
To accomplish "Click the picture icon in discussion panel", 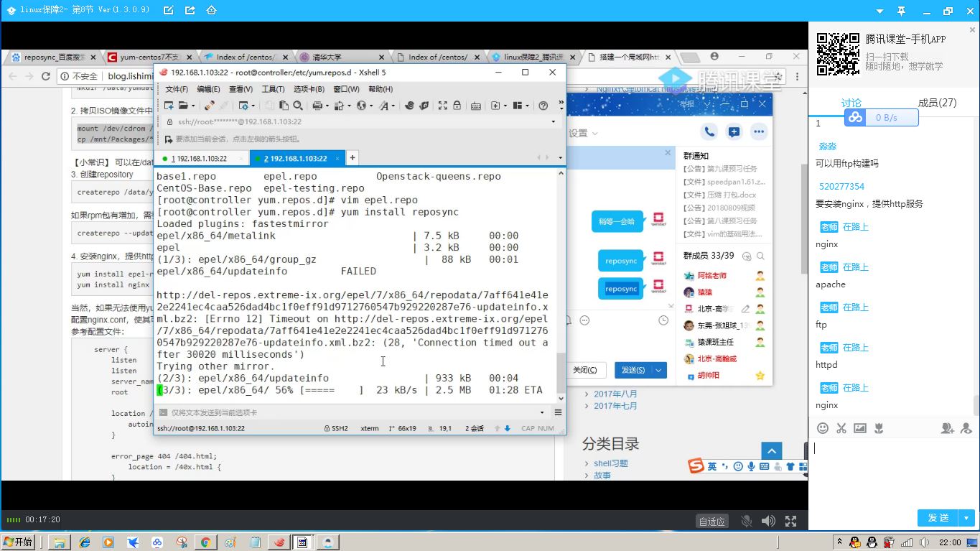I will coord(859,428).
